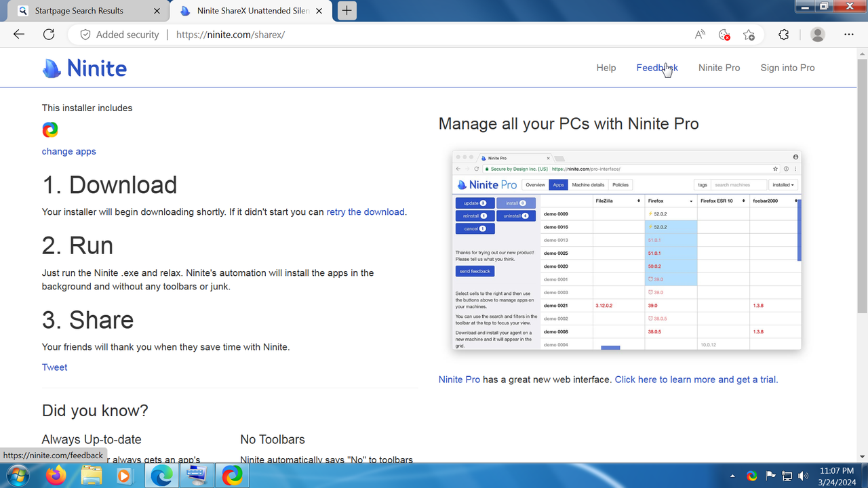Go back using the browser back arrow

pyautogui.click(x=19, y=35)
